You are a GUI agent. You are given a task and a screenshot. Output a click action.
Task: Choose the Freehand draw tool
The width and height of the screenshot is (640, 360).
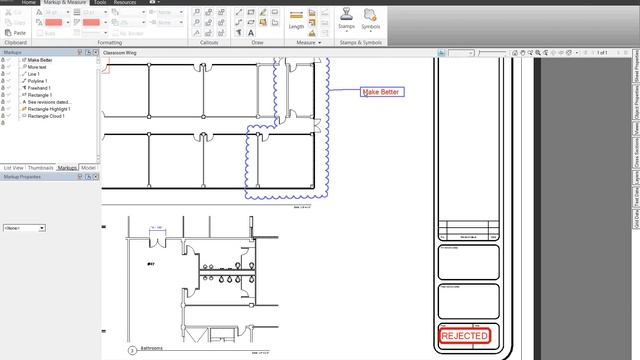[x=239, y=33]
